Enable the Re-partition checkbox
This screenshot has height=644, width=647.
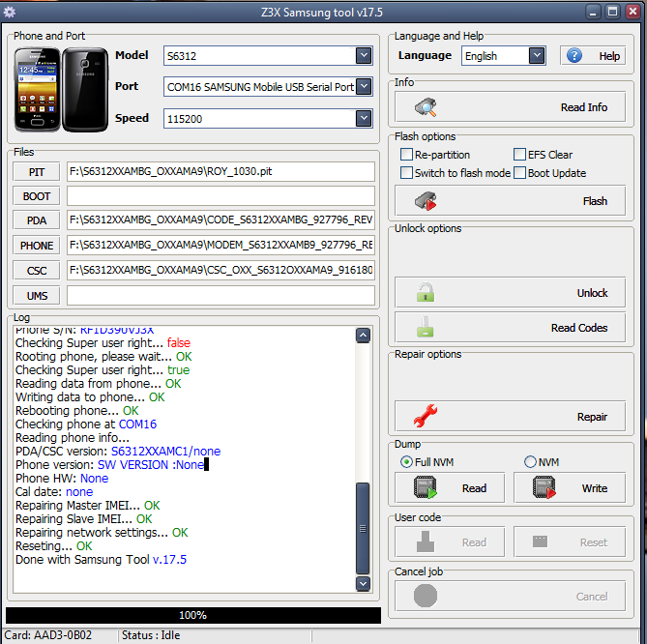(406, 155)
